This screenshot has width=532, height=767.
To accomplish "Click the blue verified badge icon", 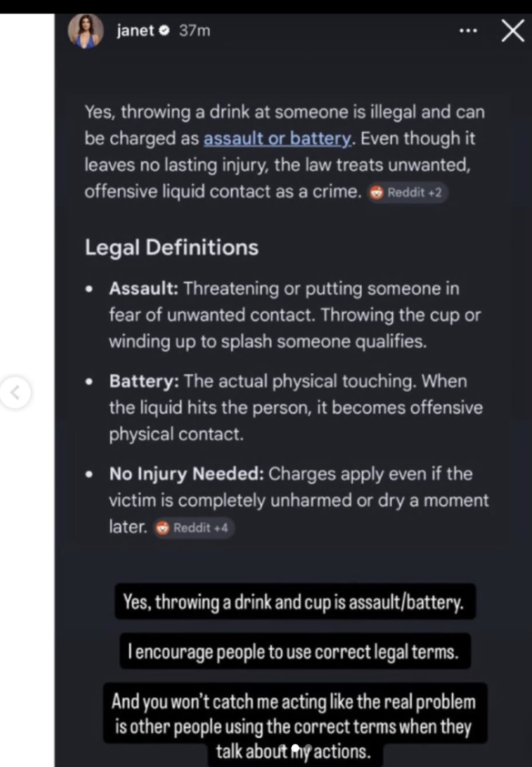I will pos(165,31).
